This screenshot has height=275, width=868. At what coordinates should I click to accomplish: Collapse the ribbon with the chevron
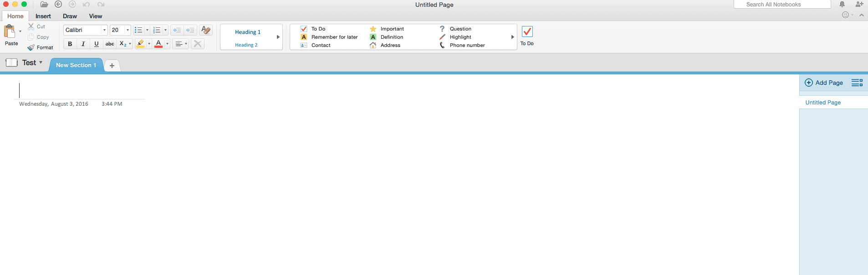pyautogui.click(x=861, y=15)
